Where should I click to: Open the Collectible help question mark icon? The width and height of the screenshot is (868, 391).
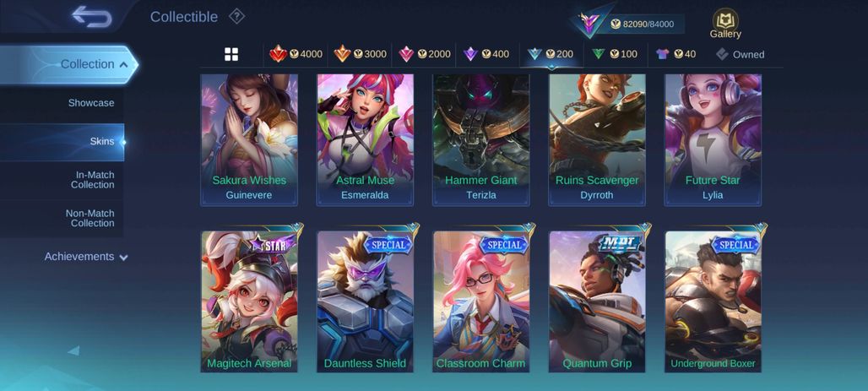pyautogui.click(x=237, y=17)
